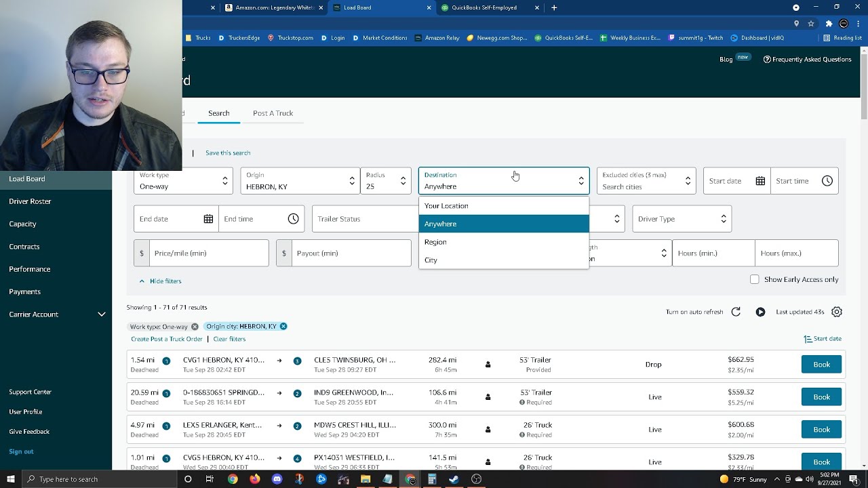Open the Frequently Asked Questions help icon
The image size is (868, 488).
tap(767, 60)
